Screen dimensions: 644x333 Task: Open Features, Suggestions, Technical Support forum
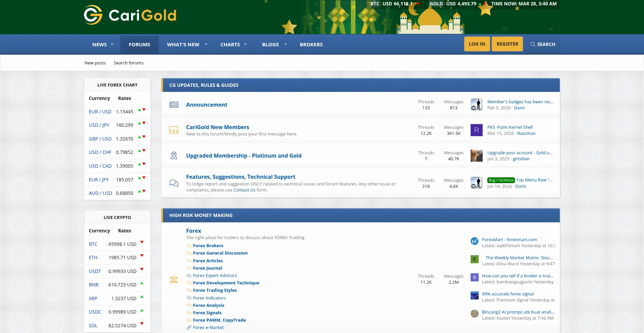tap(241, 177)
